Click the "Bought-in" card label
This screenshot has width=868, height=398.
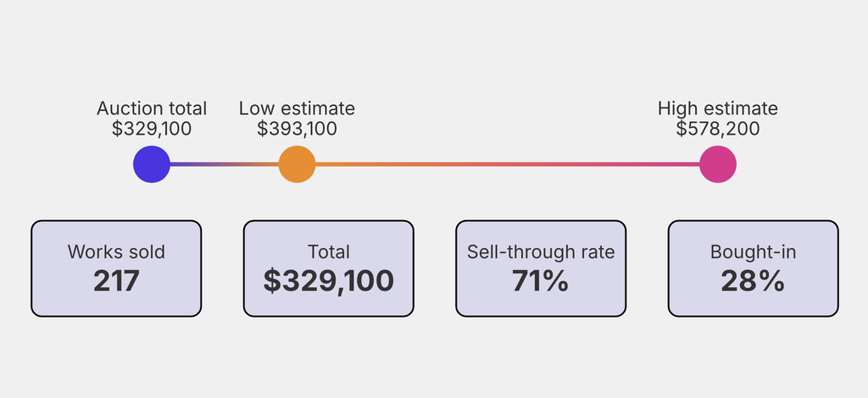(x=754, y=252)
